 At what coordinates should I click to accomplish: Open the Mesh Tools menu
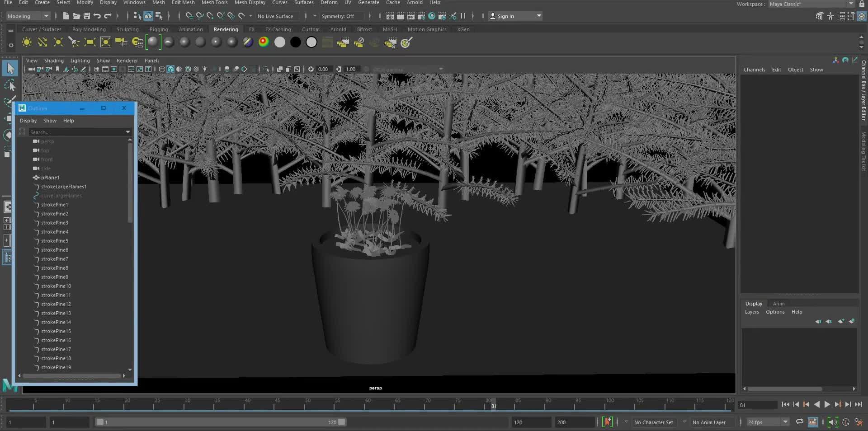click(214, 3)
